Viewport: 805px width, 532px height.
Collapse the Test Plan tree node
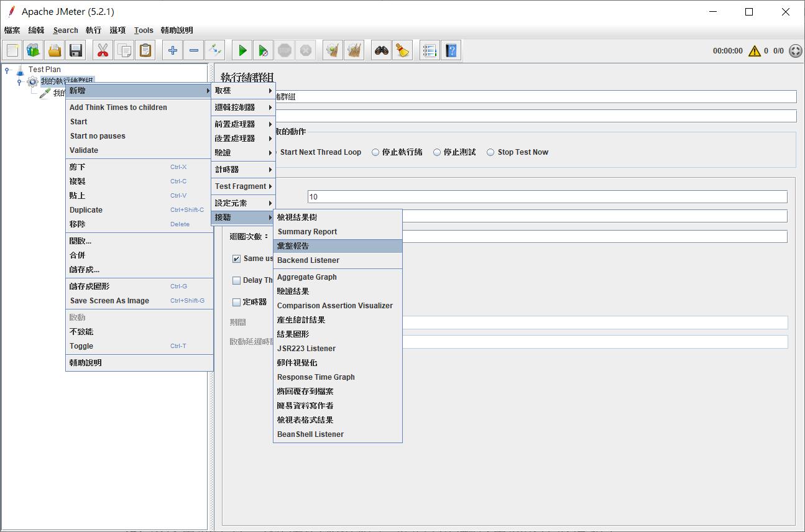point(7,70)
